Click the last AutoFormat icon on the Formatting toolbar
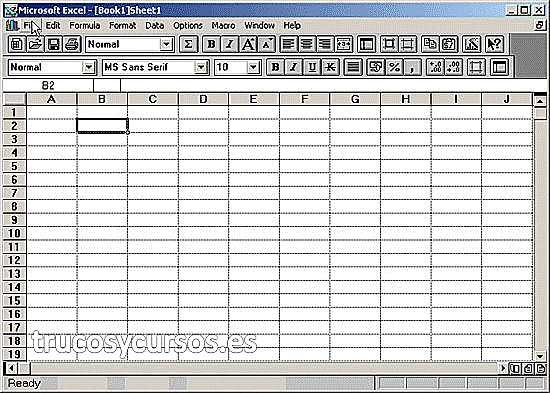The height and width of the screenshot is (393, 550). (x=499, y=67)
